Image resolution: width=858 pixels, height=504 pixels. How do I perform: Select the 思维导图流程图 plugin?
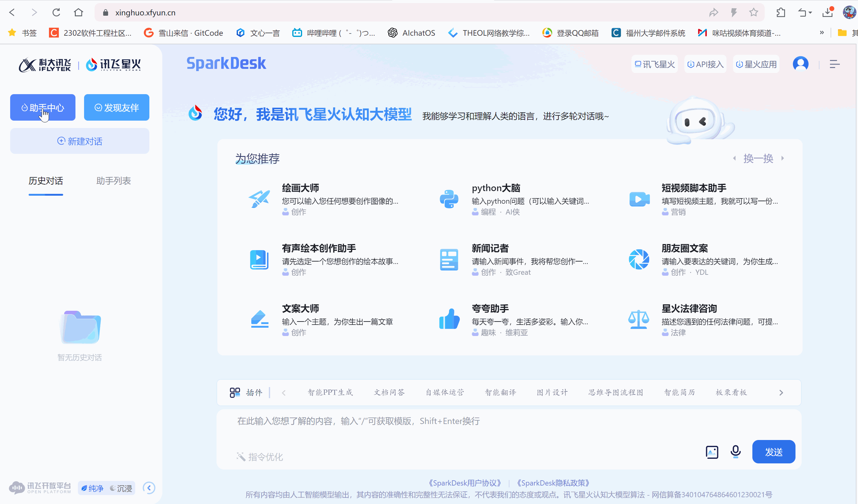coord(616,392)
